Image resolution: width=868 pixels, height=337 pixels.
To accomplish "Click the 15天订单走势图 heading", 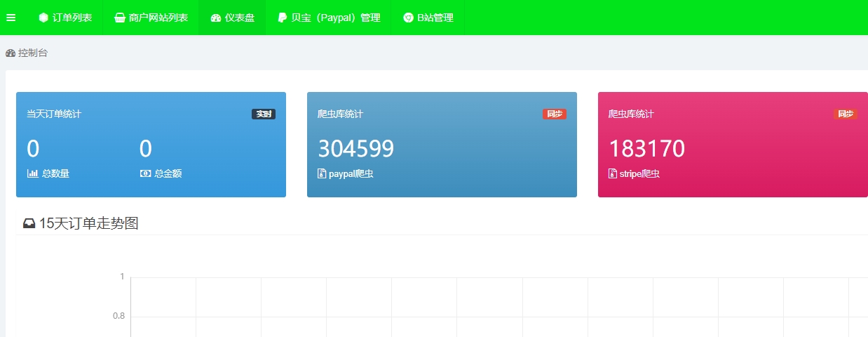I will pyautogui.click(x=88, y=223).
